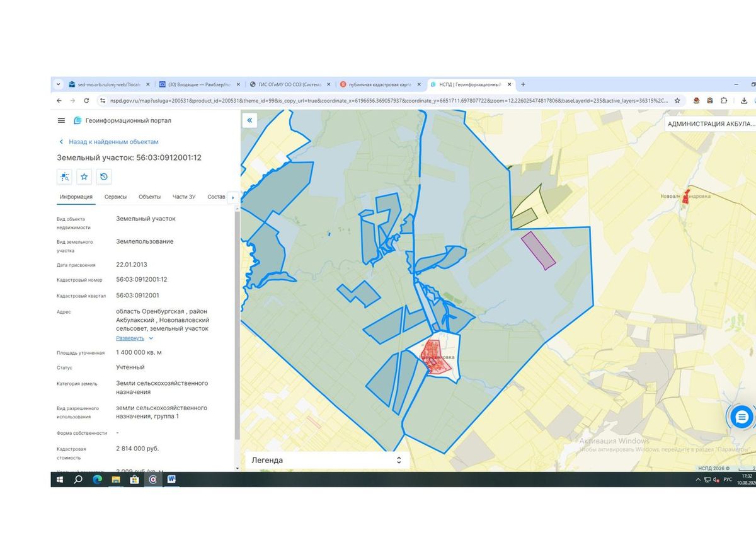The image size is (756, 535).
Task: Switch to the Части ЗУ tab
Action: tap(184, 197)
